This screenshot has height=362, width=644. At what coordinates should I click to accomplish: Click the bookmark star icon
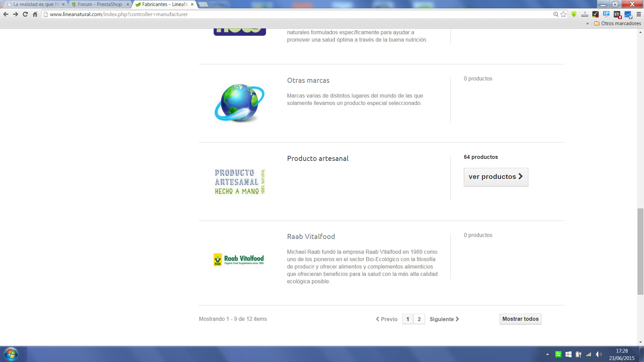(563, 14)
